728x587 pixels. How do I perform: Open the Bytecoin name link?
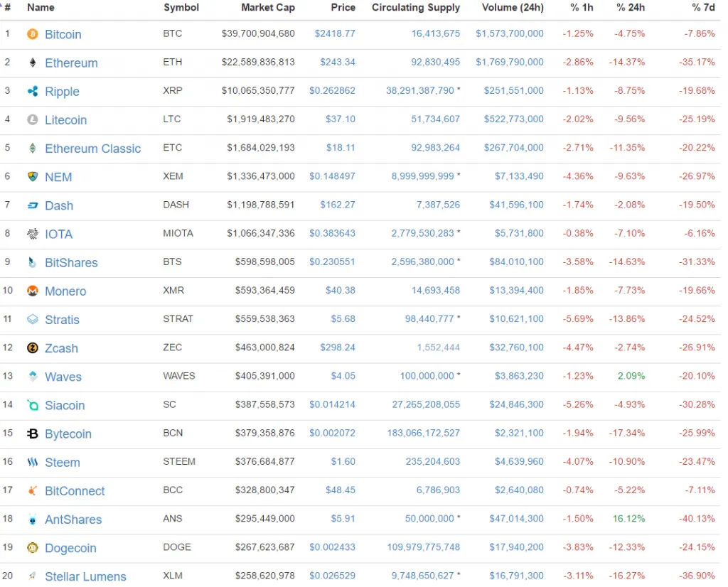click(x=68, y=434)
